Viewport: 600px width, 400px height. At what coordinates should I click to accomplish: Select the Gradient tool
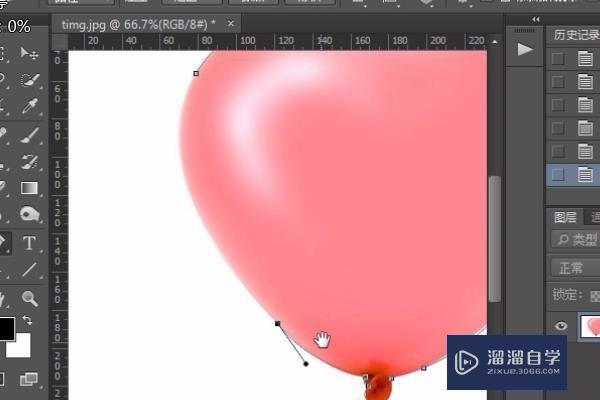point(29,188)
